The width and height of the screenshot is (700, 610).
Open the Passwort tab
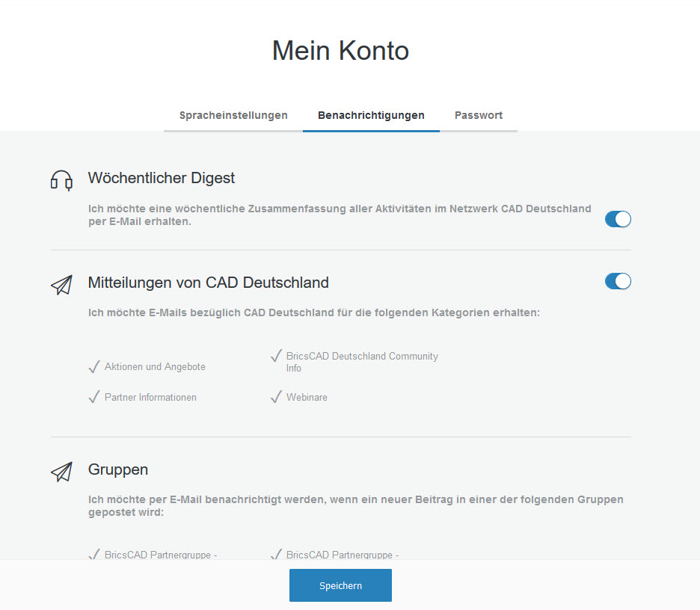479,115
